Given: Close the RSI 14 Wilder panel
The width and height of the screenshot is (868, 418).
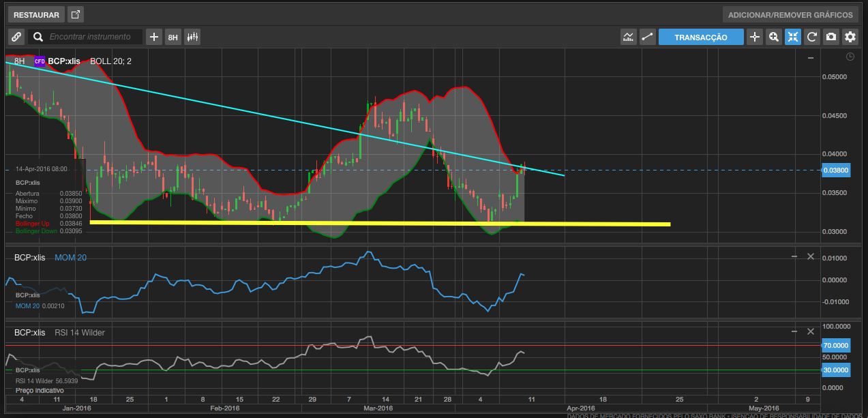Looking at the screenshot, I should [810, 331].
